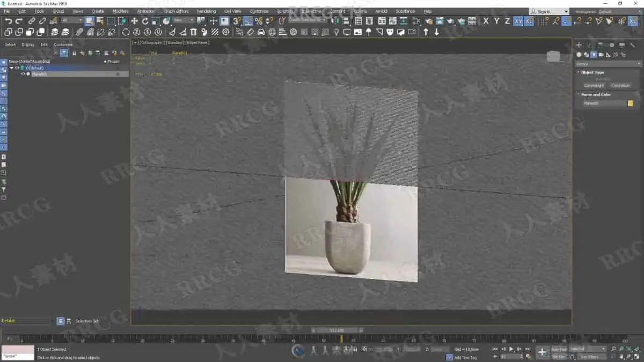Click the CoronaSun object type button
Viewport: 644px width, 362px height.
pyautogui.click(x=621, y=85)
